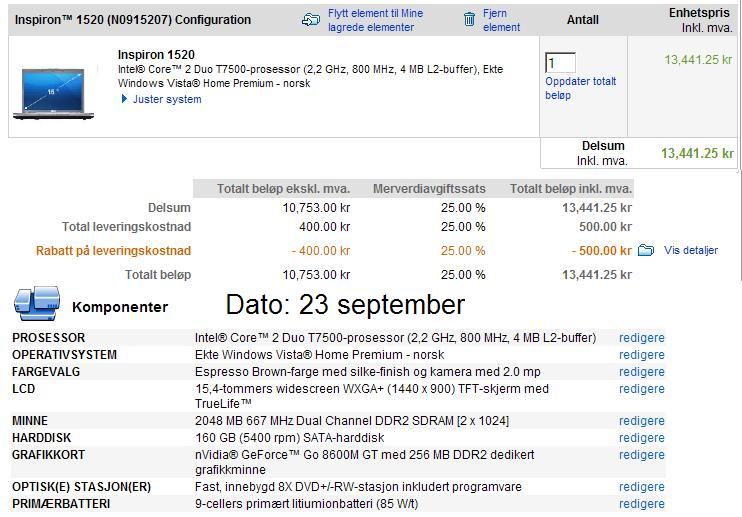Click the Komponenter heading
Screen dimensions: 742x517
120,307
